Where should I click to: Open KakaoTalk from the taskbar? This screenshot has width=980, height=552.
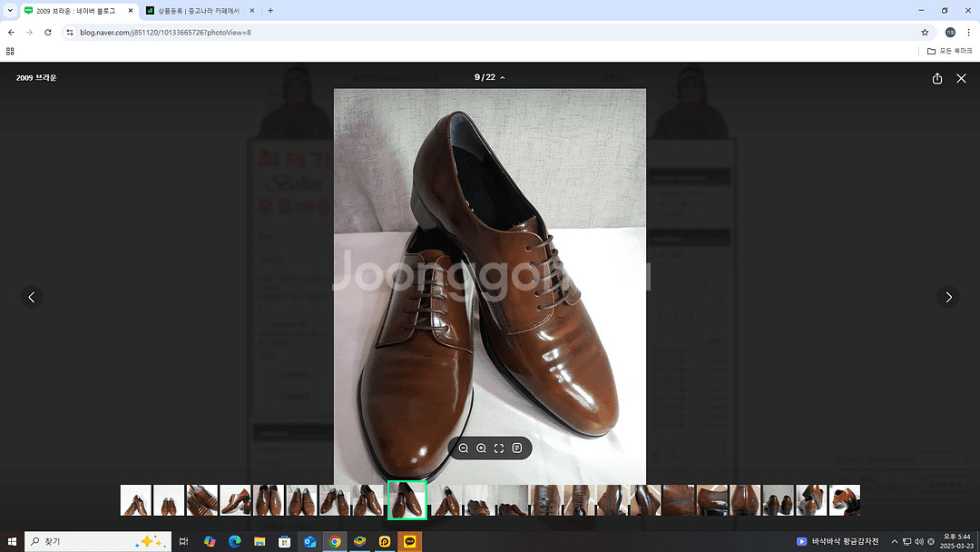tap(409, 541)
